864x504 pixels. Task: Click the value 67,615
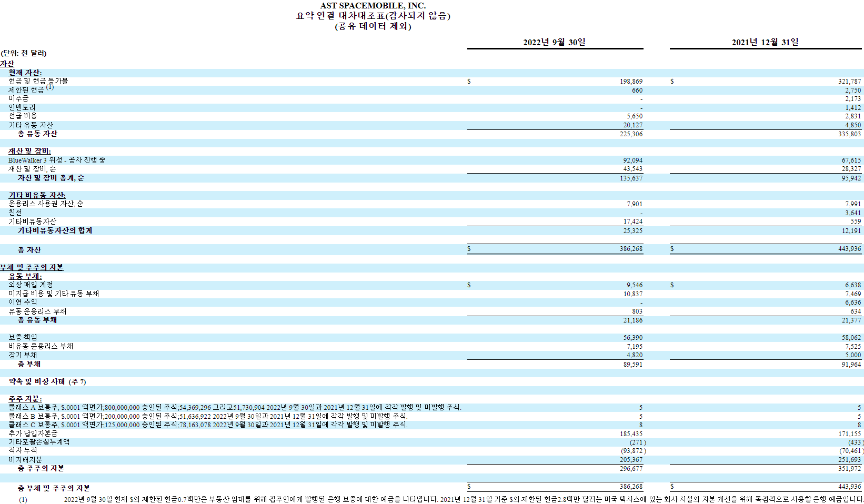point(851,160)
